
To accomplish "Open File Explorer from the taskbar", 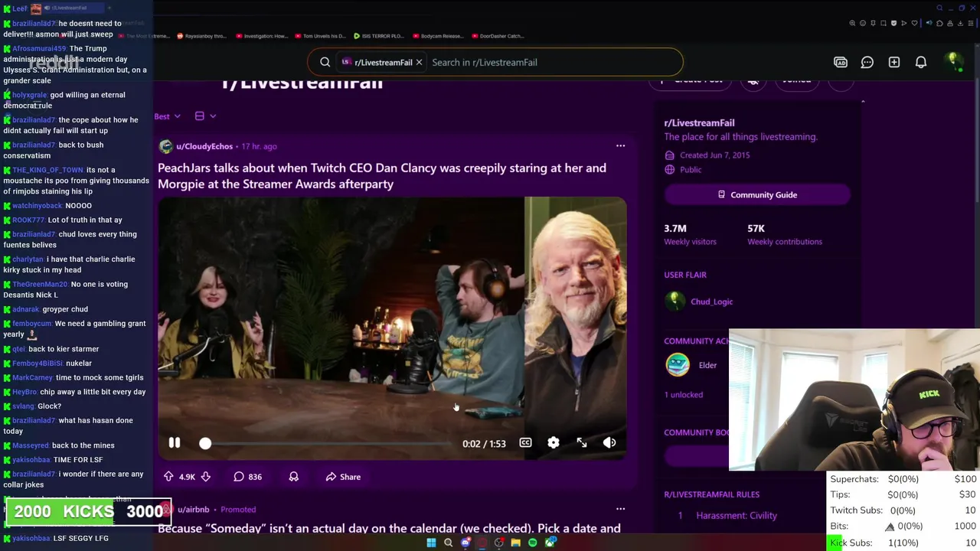I will (516, 543).
